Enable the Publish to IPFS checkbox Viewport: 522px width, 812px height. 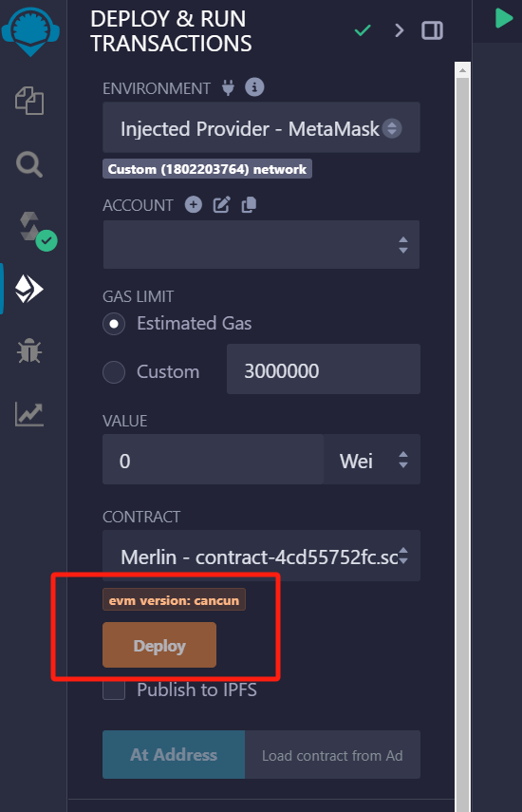114,689
